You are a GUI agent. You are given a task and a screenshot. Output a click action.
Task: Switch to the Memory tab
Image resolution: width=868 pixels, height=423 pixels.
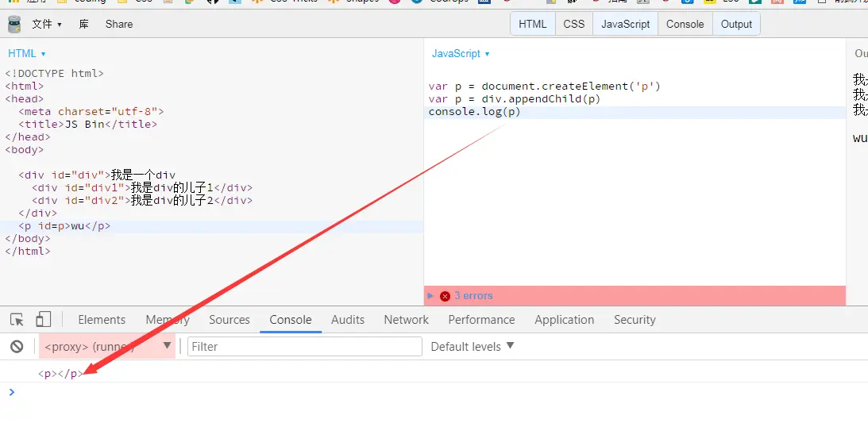tap(168, 320)
